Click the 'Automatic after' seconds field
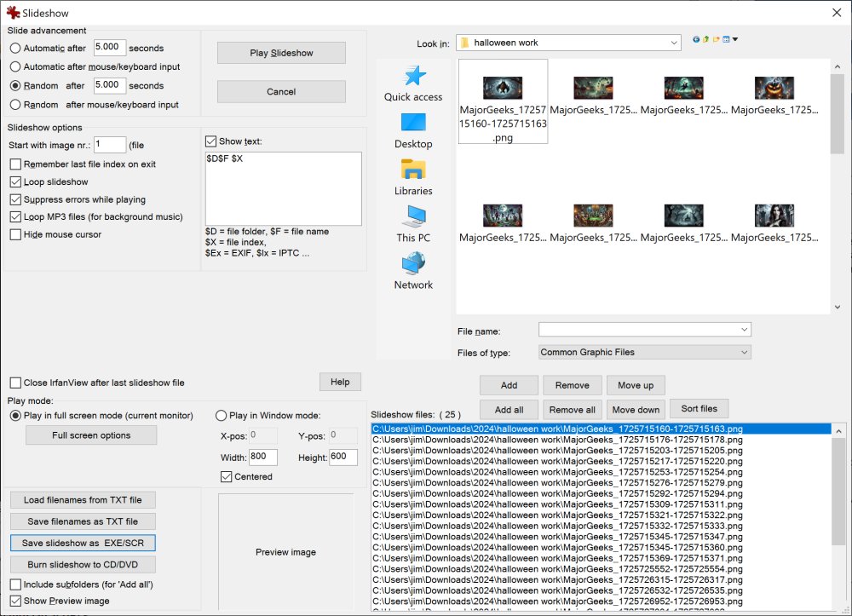This screenshot has width=852, height=616. click(110, 47)
